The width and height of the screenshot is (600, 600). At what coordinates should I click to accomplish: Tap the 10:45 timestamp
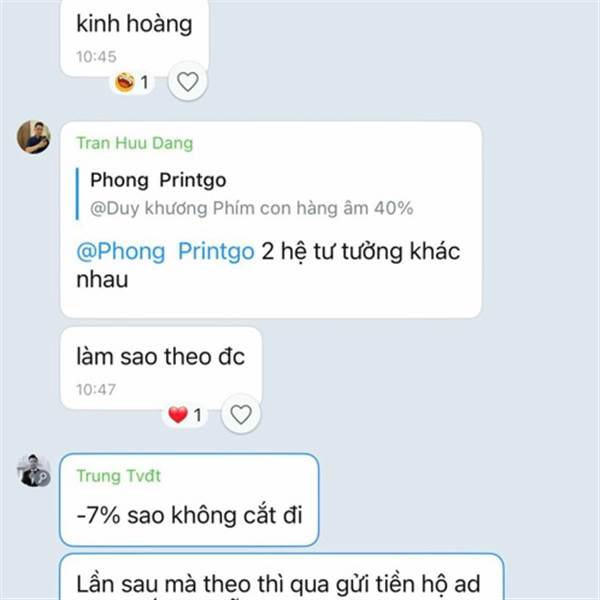(96, 57)
